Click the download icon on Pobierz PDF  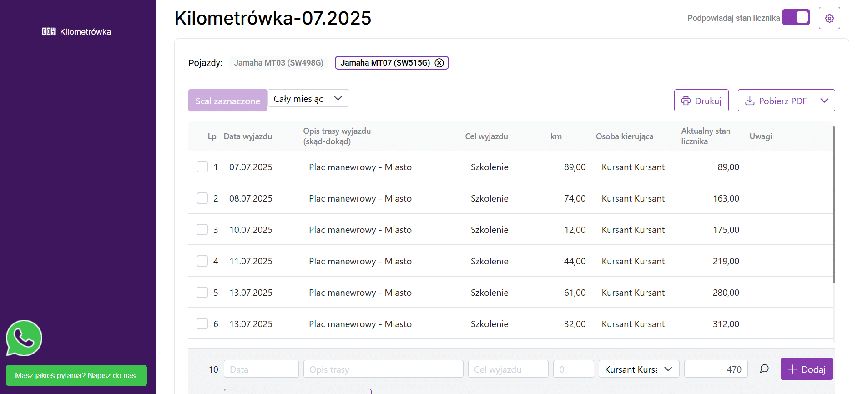[750, 101]
